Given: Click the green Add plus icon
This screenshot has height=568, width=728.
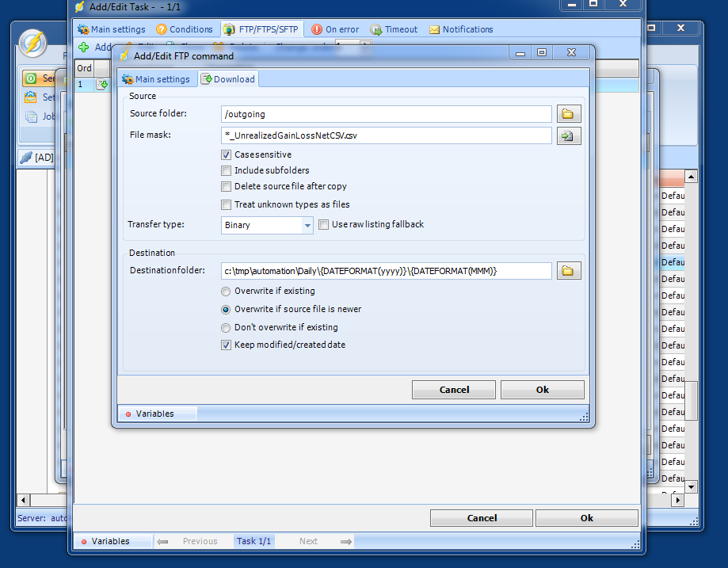Looking at the screenshot, I should (84, 48).
